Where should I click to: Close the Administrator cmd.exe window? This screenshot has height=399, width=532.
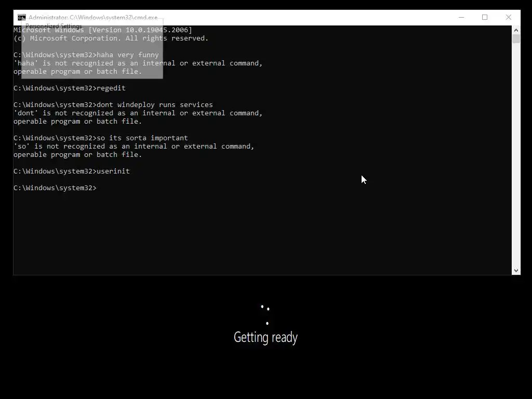508,17
